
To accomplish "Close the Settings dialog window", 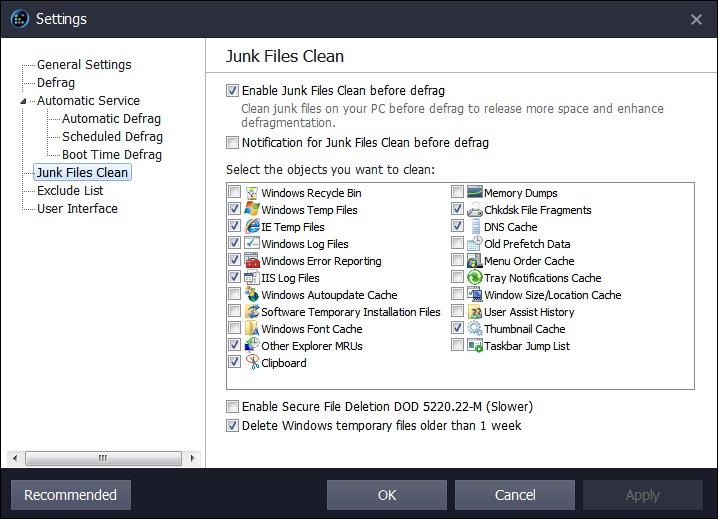I will (x=696, y=19).
